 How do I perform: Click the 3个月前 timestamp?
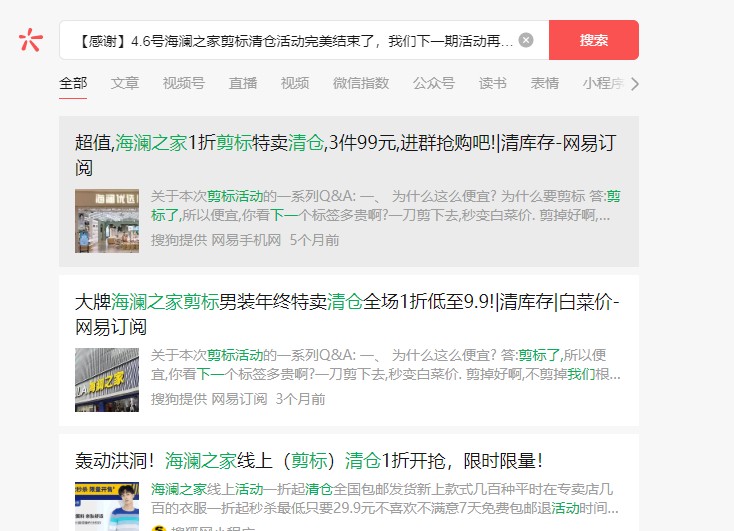(300, 399)
